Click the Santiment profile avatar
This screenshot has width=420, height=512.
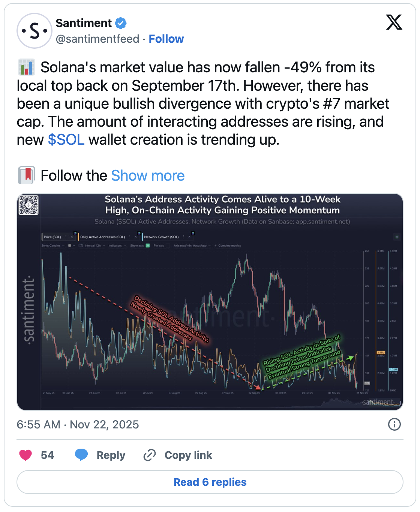click(x=34, y=31)
